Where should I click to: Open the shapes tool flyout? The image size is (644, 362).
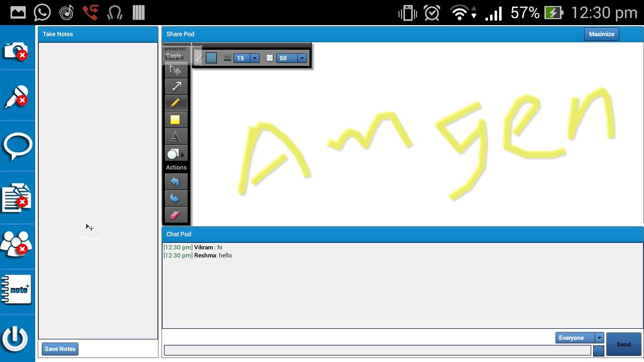tap(176, 153)
